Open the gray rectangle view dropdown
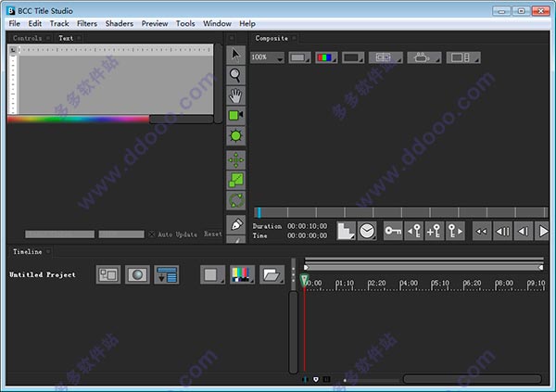The image size is (556, 392). (299, 57)
